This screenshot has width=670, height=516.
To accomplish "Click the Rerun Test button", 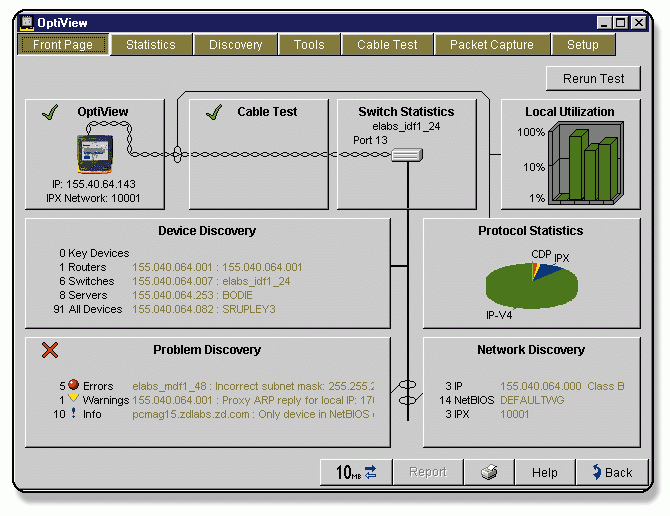I will [x=593, y=79].
